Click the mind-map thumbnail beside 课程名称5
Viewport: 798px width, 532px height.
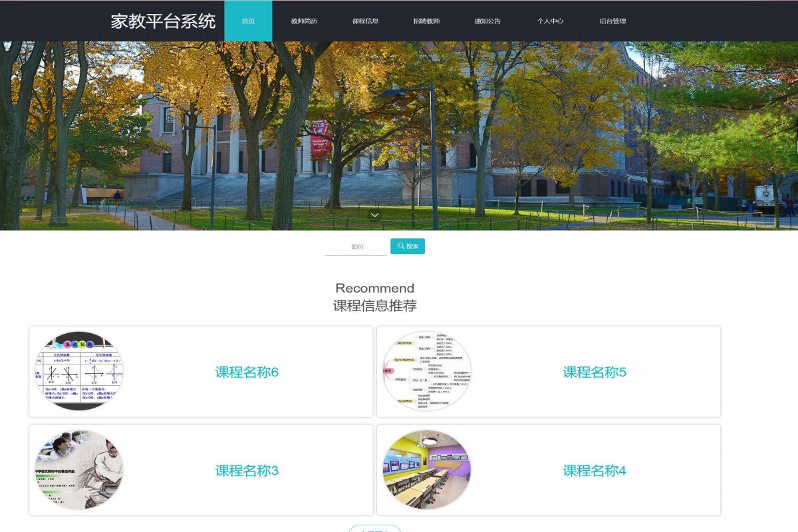427,371
